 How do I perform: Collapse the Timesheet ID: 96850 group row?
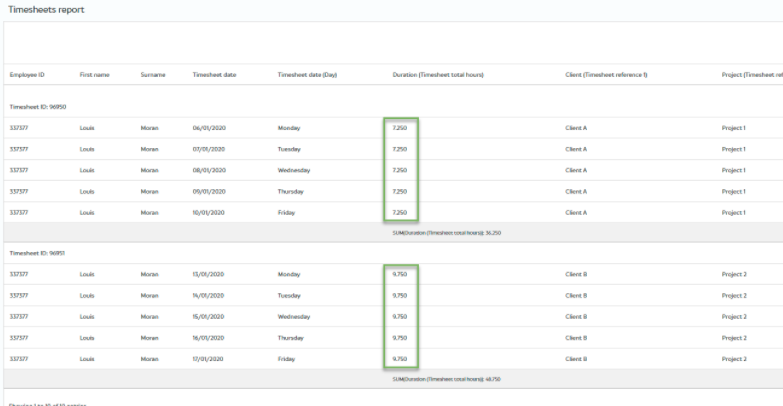(38, 106)
